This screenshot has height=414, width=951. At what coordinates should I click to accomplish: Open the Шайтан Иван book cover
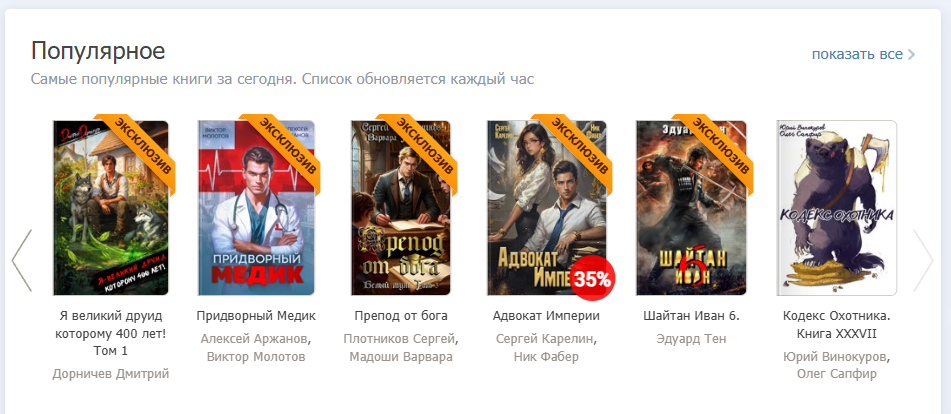pos(691,207)
